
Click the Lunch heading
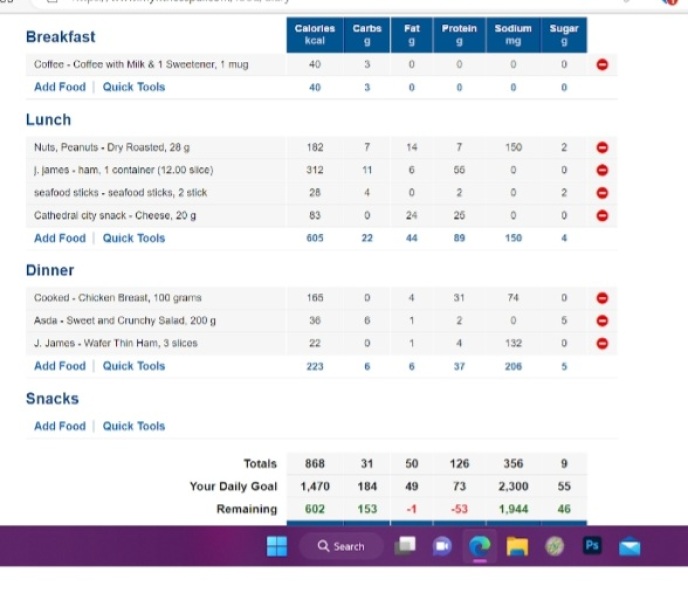(x=48, y=120)
